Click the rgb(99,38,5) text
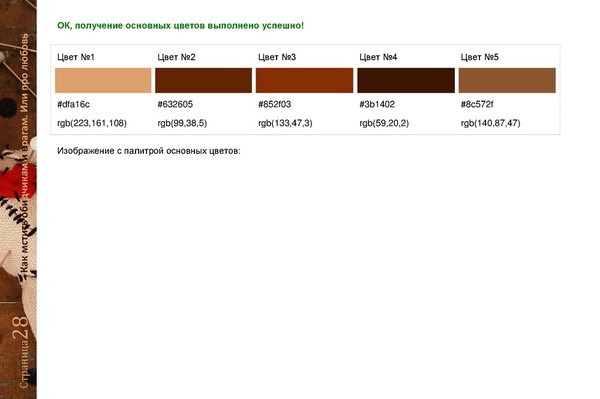Screen dimensions: 600x399 [182, 123]
